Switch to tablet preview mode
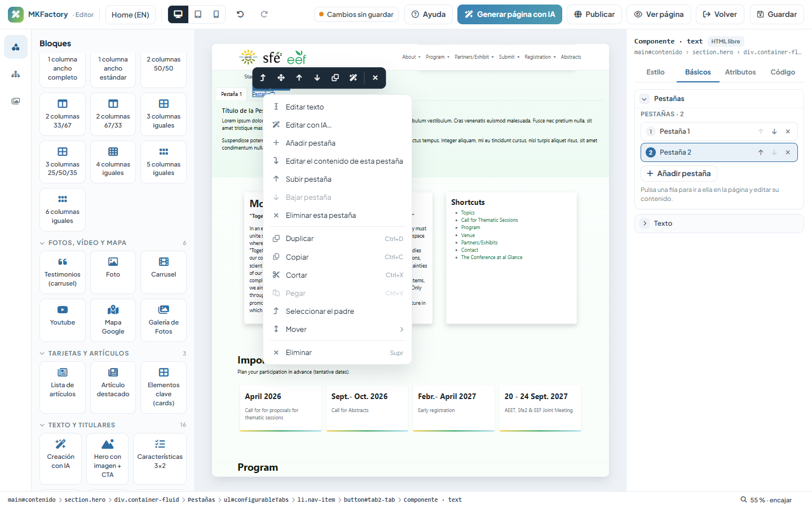The height and width of the screenshot is (508, 812). 198,14
